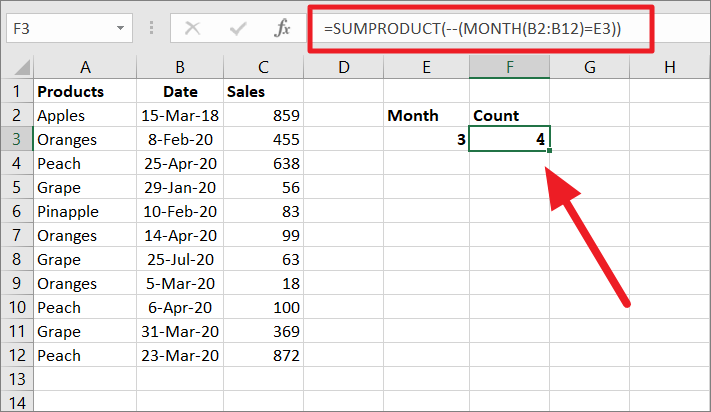The image size is (711, 412).
Task: Click the 6-Apr-20 date cell
Action: 180,307
